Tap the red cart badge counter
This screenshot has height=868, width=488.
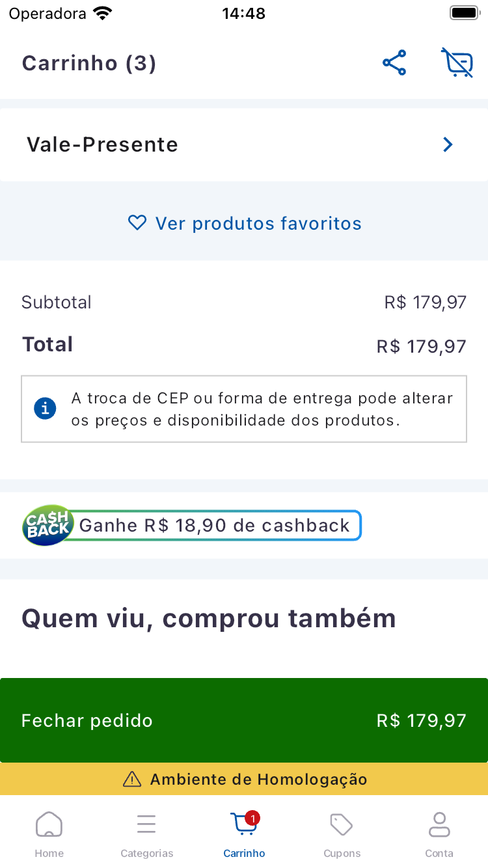pos(253,818)
